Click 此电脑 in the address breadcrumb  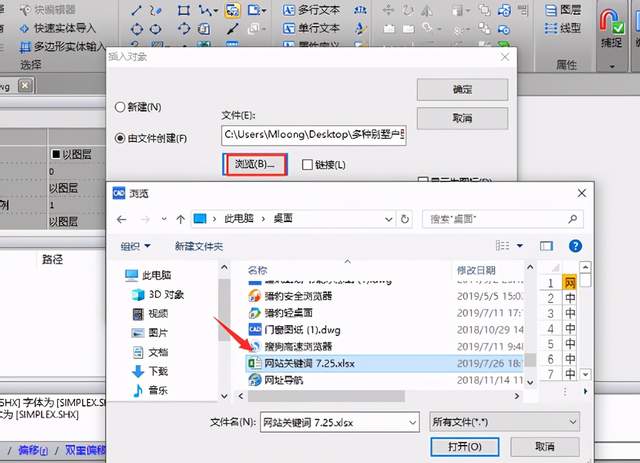[x=239, y=219]
